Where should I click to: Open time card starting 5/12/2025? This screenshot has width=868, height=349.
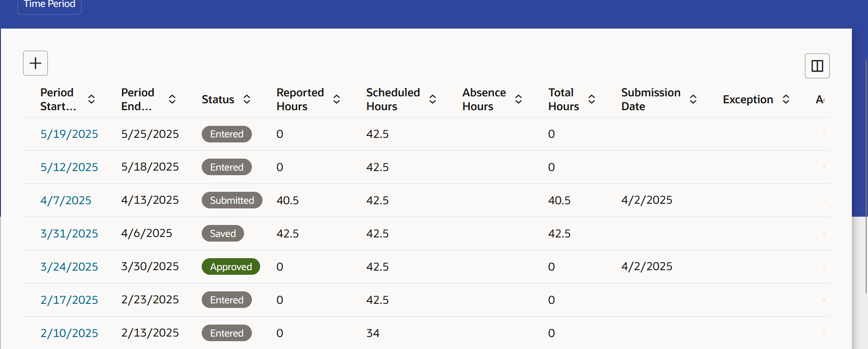[x=69, y=167]
